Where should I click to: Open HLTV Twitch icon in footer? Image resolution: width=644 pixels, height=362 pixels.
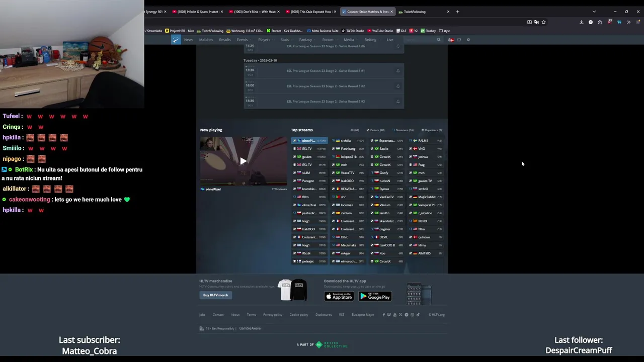tap(389, 315)
